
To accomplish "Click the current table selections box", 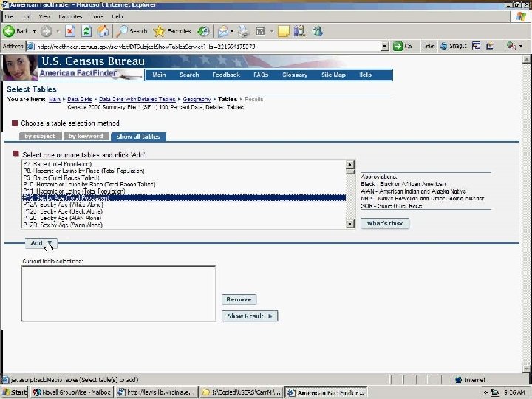I will click(x=118, y=293).
